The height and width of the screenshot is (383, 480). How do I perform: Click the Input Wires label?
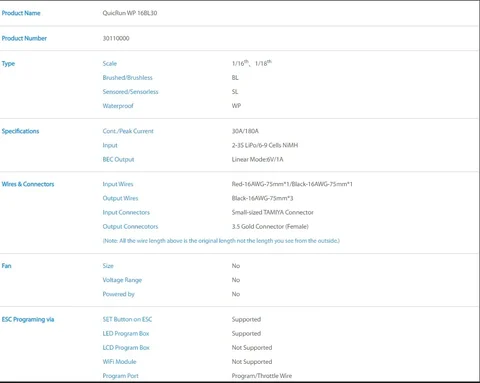point(118,184)
